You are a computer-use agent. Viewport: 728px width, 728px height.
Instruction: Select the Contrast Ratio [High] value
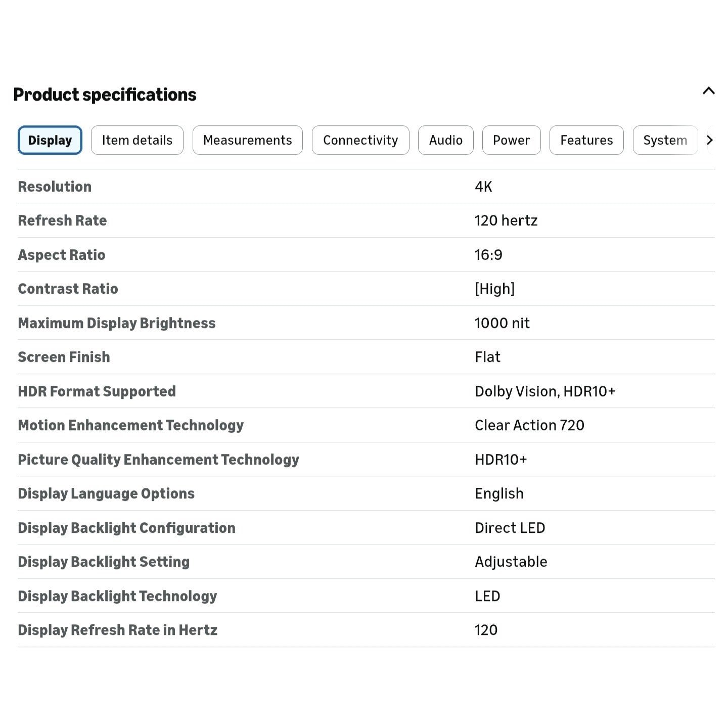[494, 289]
